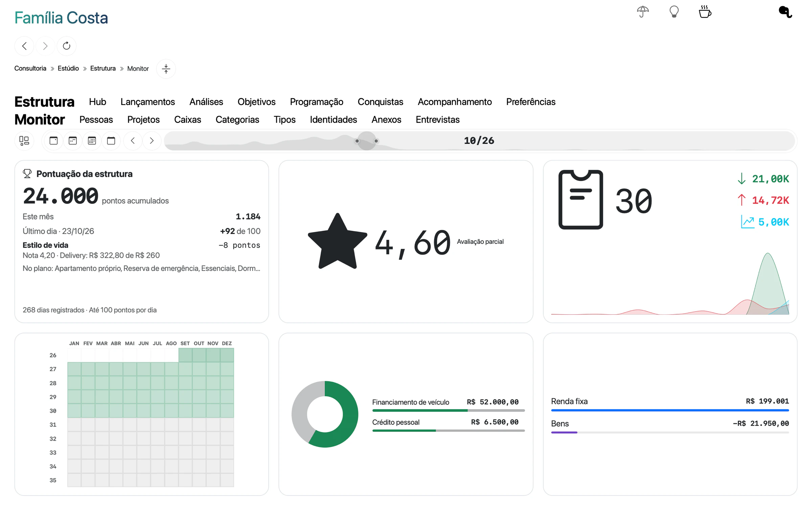Click the 10/26 timeline date label
Screen dimensions: 812x508
click(479, 141)
